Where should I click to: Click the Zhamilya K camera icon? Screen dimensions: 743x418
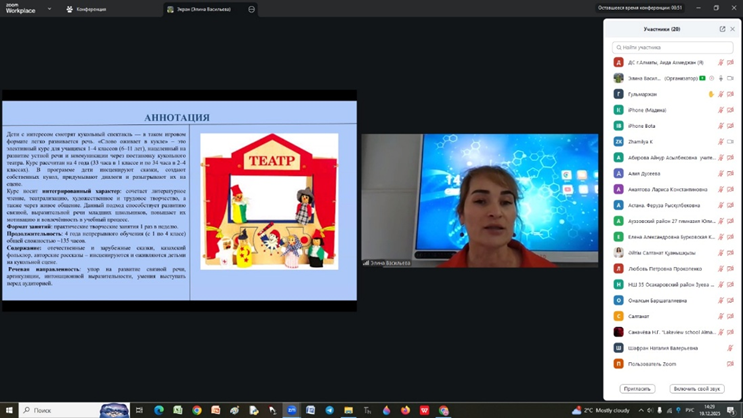pos(731,142)
